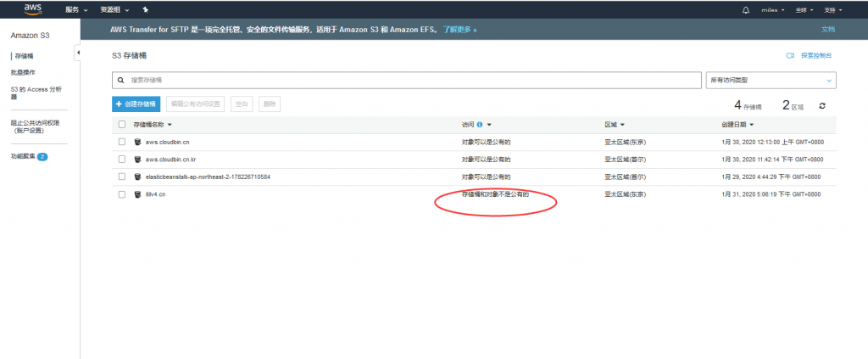
Task: Open S3 的 Access 分析器
Action: coord(36,93)
